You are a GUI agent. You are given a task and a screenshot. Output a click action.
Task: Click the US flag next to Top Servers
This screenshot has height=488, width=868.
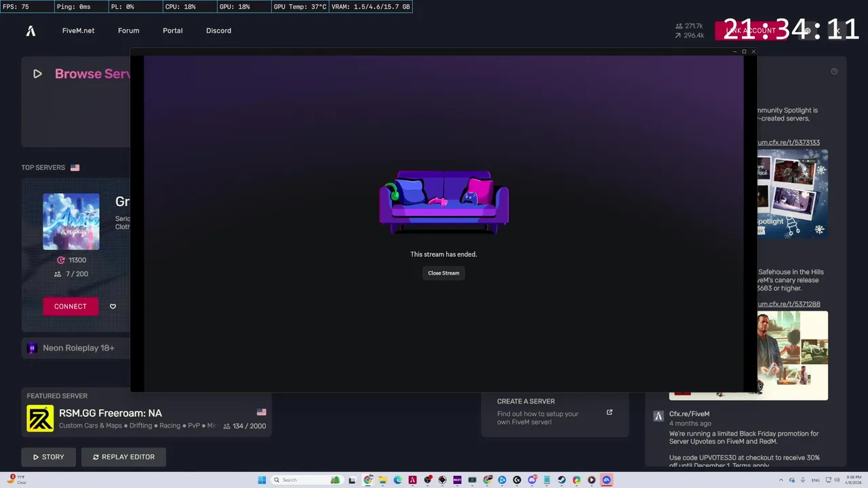tap(75, 167)
